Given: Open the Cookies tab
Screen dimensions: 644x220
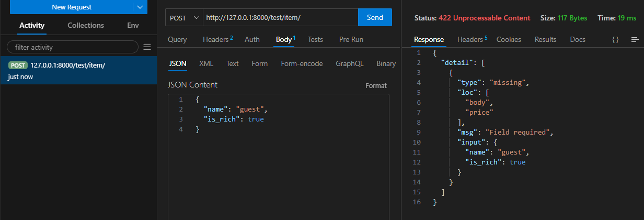Looking at the screenshot, I should (x=509, y=39).
